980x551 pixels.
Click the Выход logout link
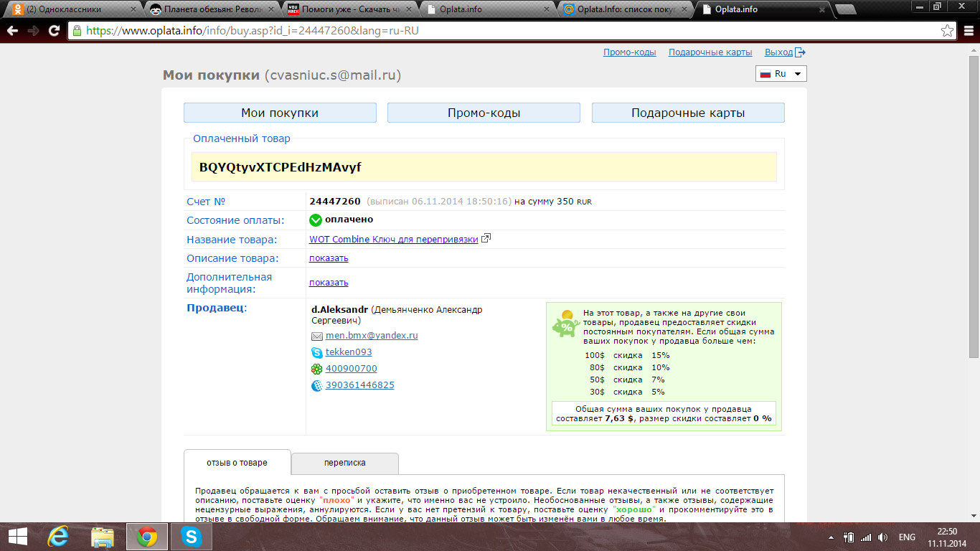778,52
